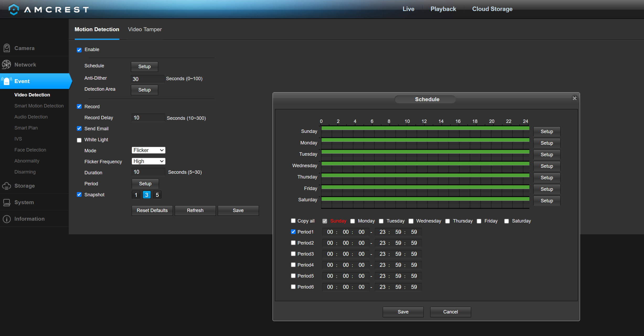
Task: Check the Wednesday copy checkbox
Action: pos(411,221)
